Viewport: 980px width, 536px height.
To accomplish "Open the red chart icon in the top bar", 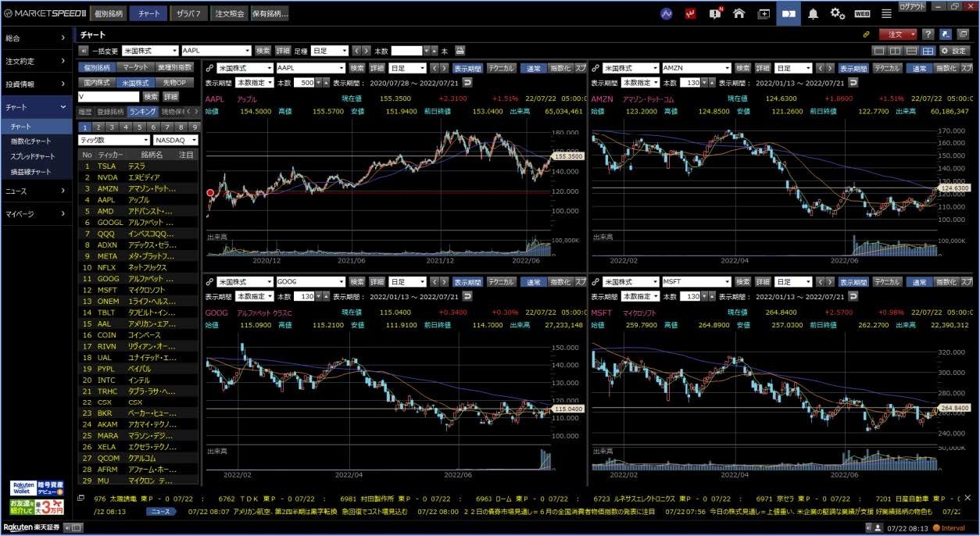I will tap(691, 13).
